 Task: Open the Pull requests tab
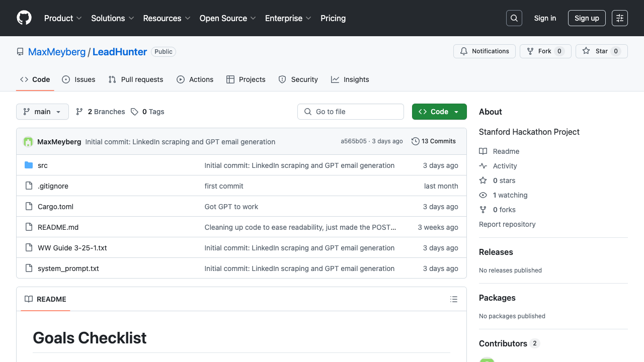click(x=136, y=79)
